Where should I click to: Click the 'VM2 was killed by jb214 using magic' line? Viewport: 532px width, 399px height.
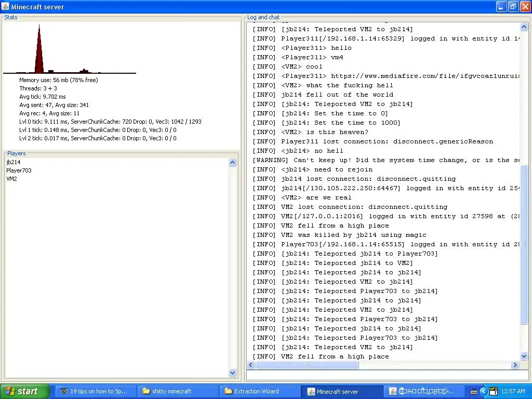[340, 235]
